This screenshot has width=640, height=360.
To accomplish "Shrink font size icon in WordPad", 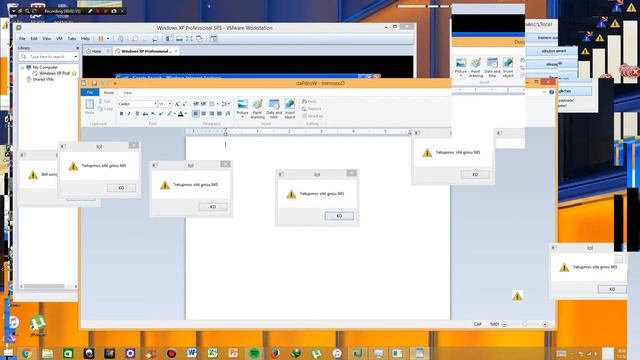I will [185, 104].
